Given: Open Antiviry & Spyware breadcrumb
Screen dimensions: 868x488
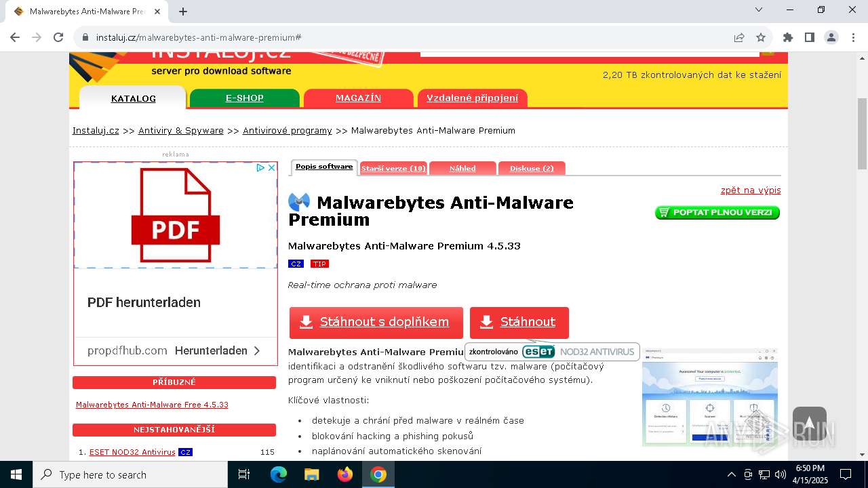Looking at the screenshot, I should (181, 131).
